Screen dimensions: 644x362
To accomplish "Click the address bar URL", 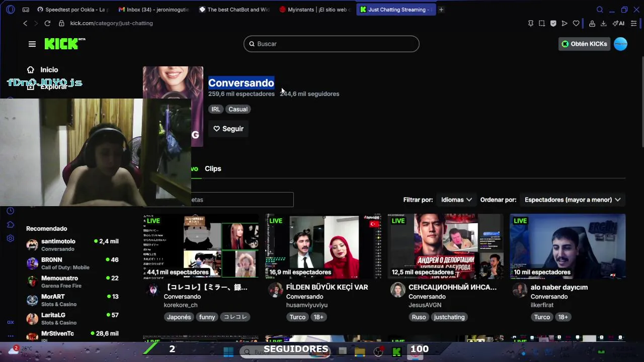I will 112,23.
